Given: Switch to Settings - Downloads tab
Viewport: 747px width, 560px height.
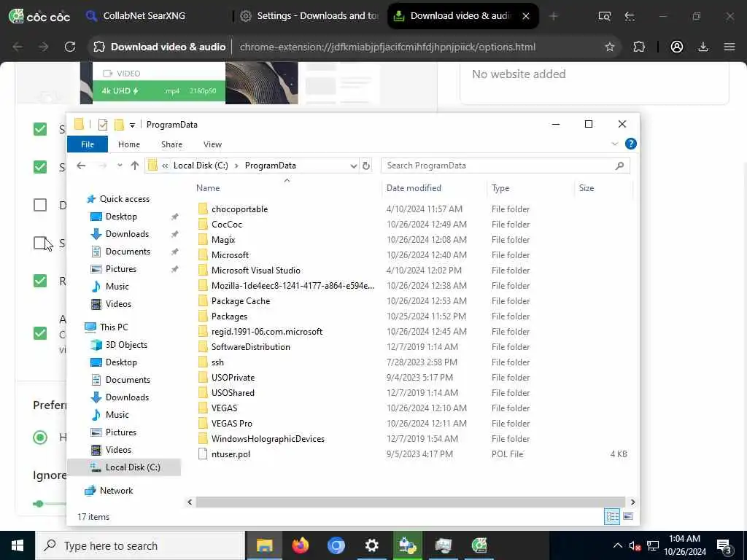Looking at the screenshot, I should (309, 16).
